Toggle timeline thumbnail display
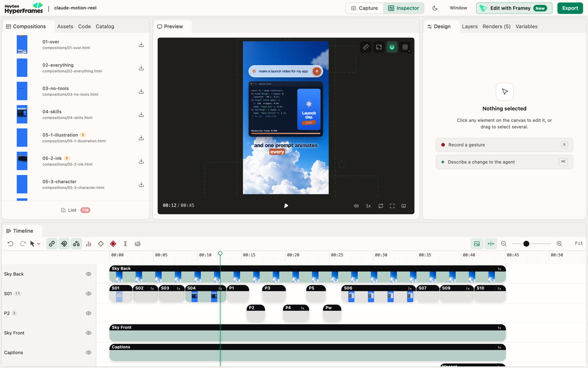The width and height of the screenshot is (588, 368). tap(477, 244)
